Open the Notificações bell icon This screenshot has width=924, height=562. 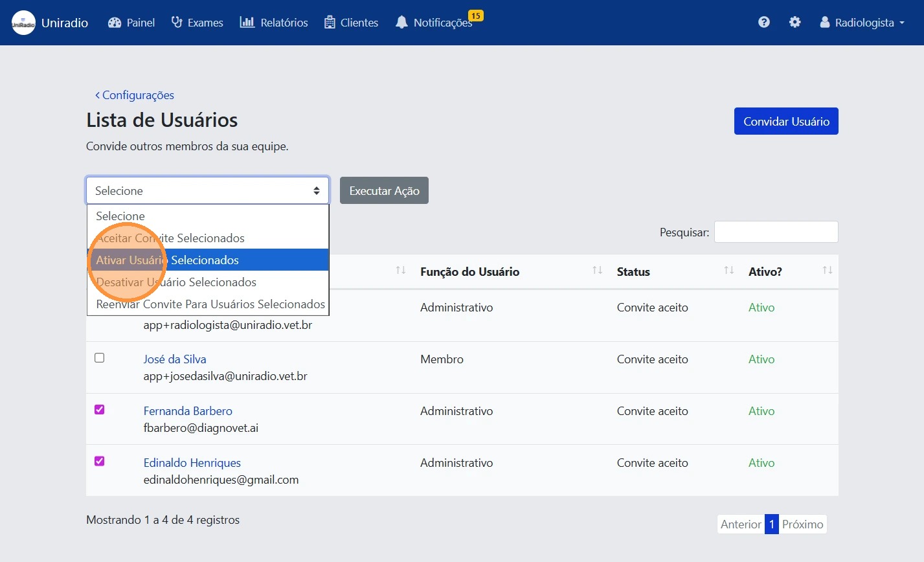401,23
